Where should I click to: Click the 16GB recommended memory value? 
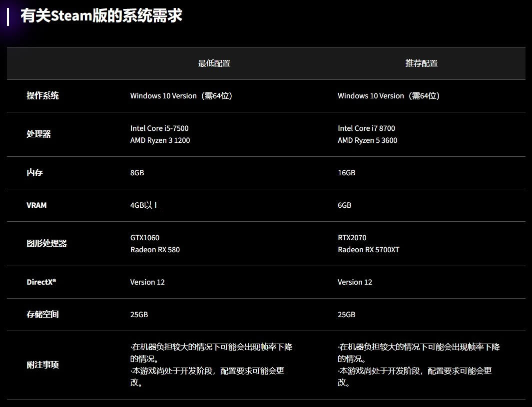click(x=346, y=173)
